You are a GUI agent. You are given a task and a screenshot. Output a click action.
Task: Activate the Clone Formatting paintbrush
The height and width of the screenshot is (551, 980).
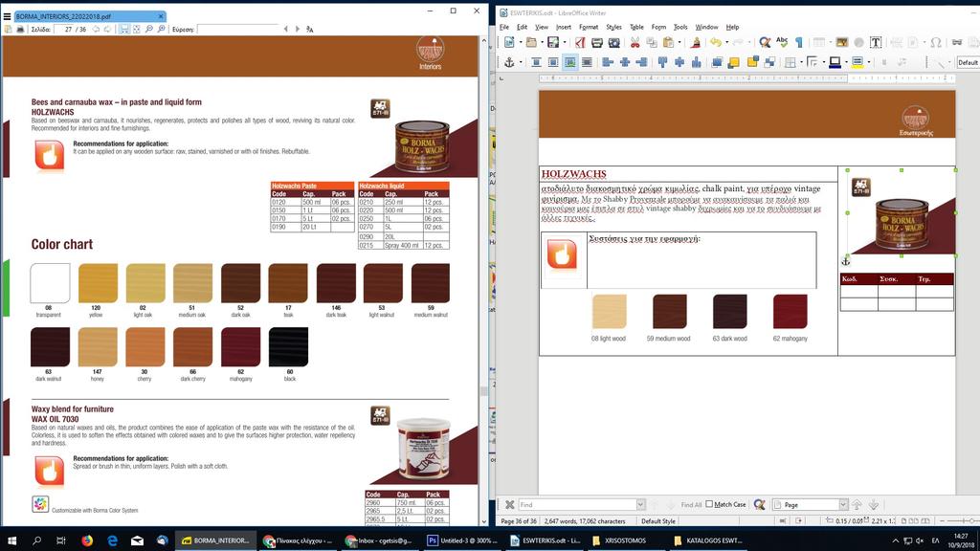tap(696, 42)
